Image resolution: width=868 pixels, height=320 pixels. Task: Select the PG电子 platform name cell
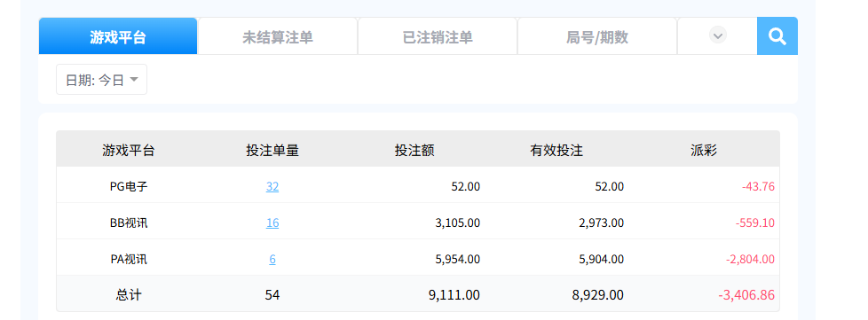[129, 187]
